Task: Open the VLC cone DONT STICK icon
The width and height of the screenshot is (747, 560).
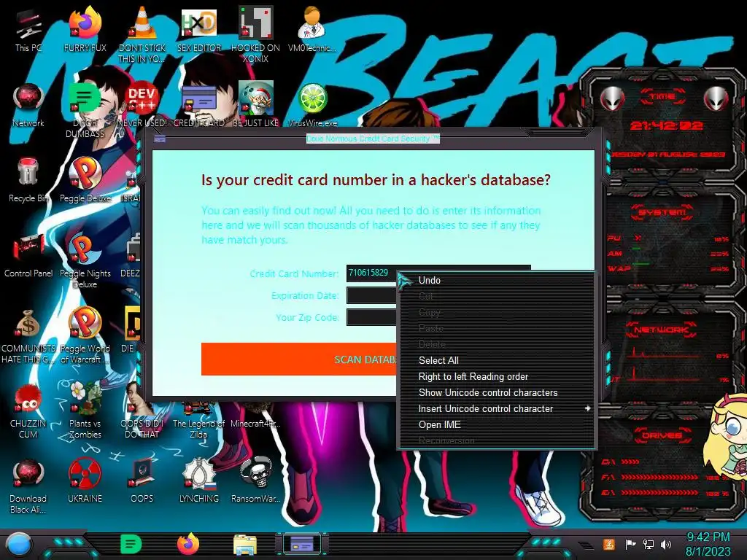Action: click(x=142, y=34)
